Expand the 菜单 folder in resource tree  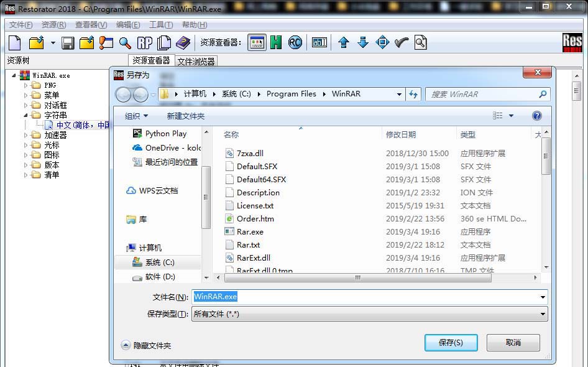pyautogui.click(x=25, y=95)
